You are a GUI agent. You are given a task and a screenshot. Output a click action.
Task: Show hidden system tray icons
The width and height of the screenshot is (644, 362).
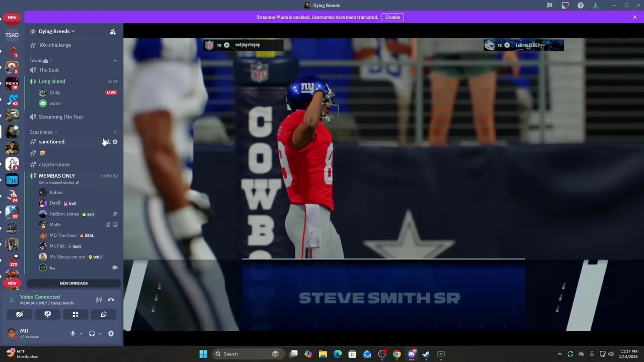pos(559,354)
